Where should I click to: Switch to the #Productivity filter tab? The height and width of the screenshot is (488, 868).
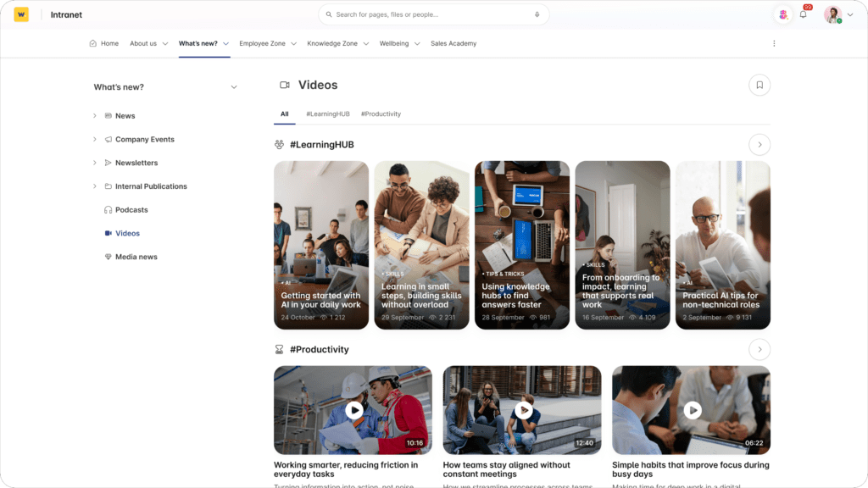(381, 114)
